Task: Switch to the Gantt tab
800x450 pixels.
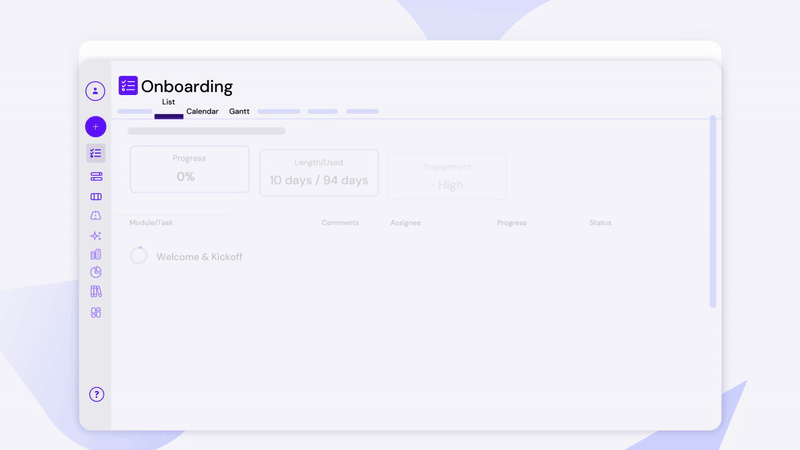Action: [239, 112]
